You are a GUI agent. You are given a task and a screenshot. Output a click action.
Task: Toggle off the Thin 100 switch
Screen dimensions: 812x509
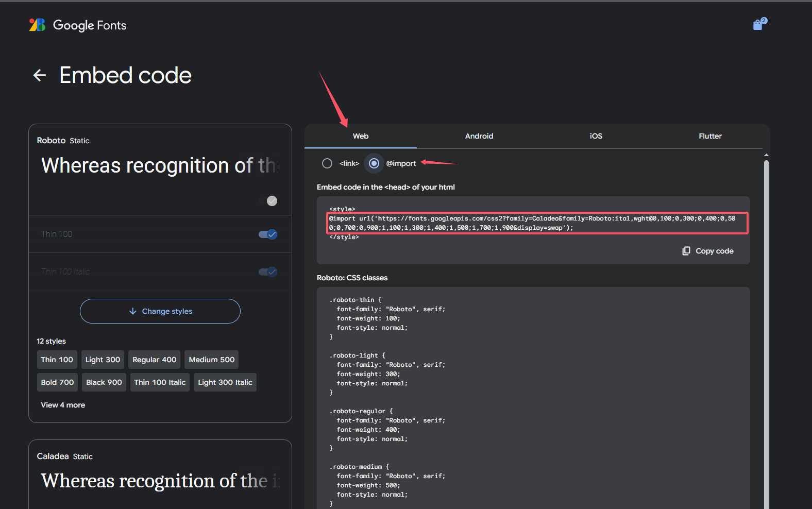click(268, 234)
